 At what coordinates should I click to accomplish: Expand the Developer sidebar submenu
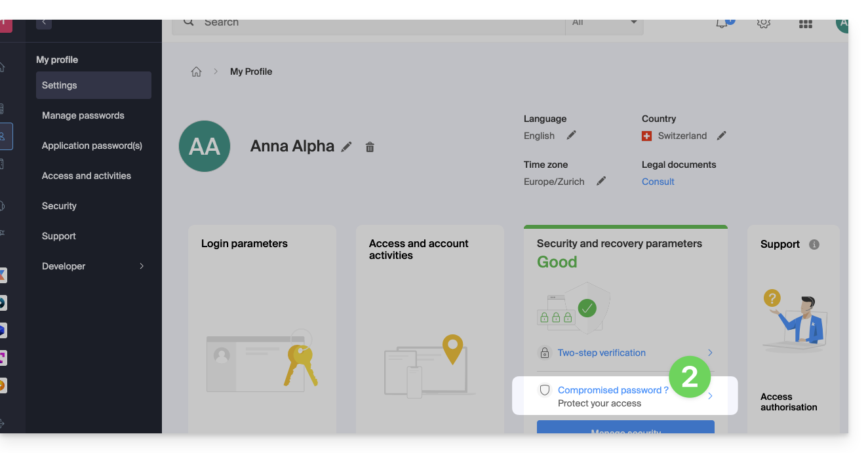pos(141,266)
